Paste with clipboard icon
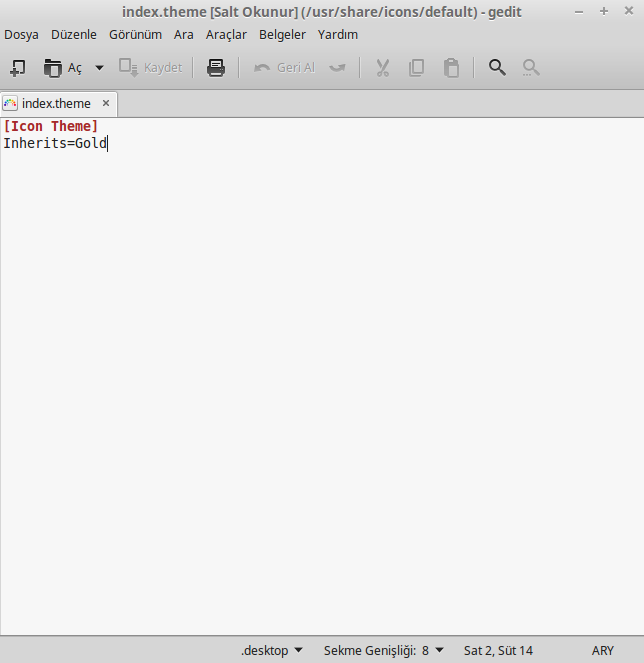Screen dimensions: 644x663 tap(451, 68)
